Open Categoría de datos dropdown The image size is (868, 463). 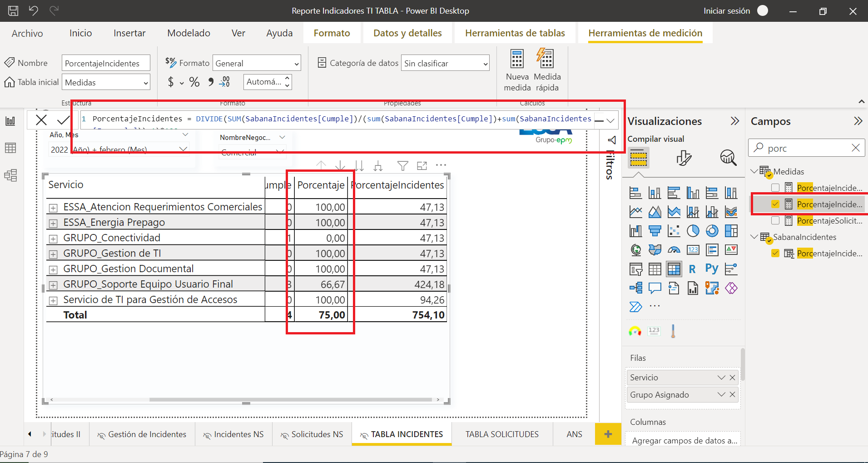[x=445, y=63]
